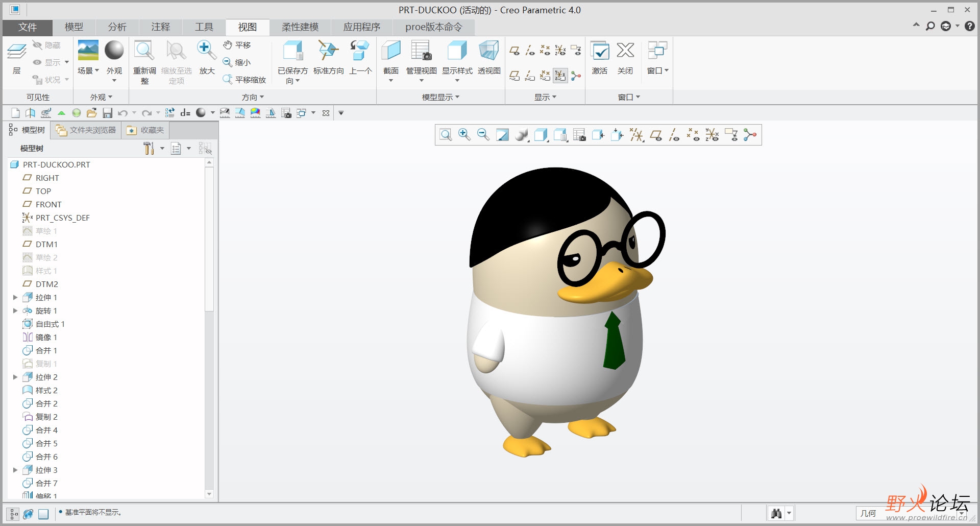Expand the 拉伸 1 tree node
The image size is (980, 526).
[15, 297]
